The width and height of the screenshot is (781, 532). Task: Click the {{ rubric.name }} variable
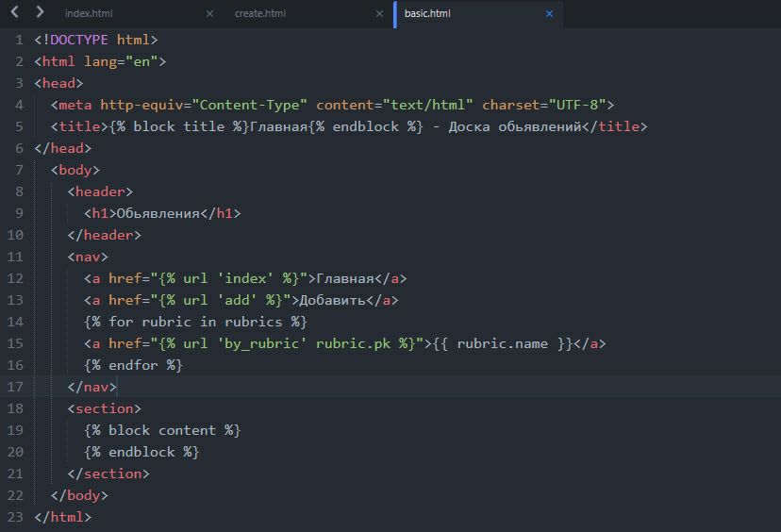[503, 343]
